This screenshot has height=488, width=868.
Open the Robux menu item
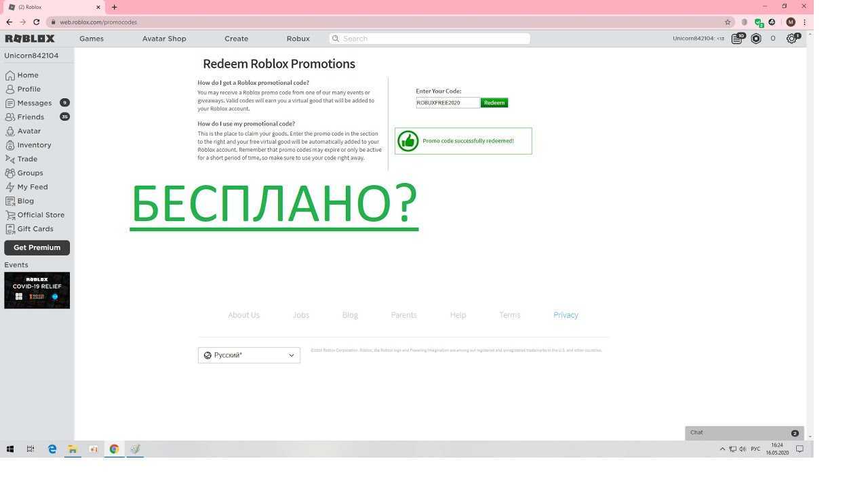click(298, 39)
